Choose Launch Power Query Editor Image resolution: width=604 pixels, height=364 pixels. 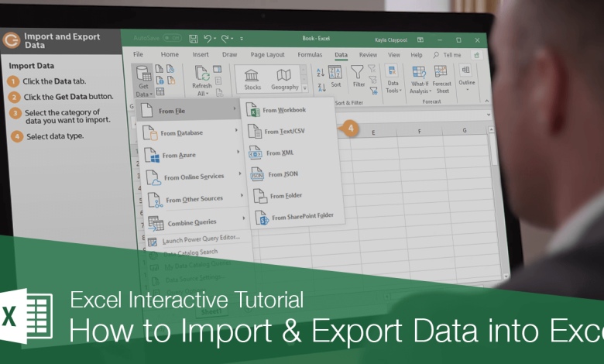194,240
